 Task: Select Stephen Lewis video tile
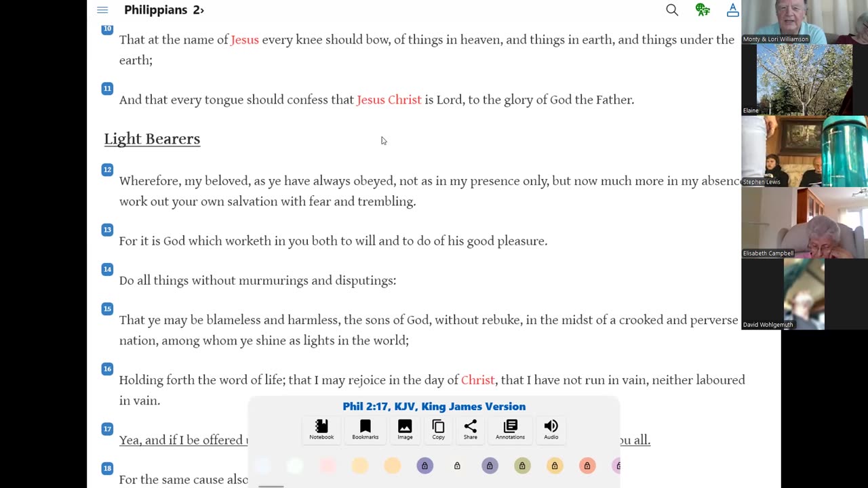(x=804, y=151)
